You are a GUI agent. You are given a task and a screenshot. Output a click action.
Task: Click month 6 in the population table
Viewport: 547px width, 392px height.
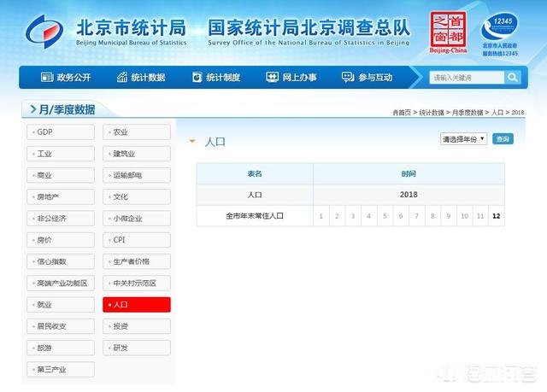click(x=401, y=216)
